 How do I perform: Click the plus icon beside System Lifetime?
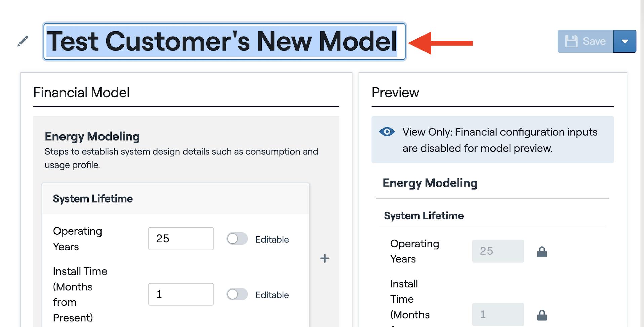(325, 258)
